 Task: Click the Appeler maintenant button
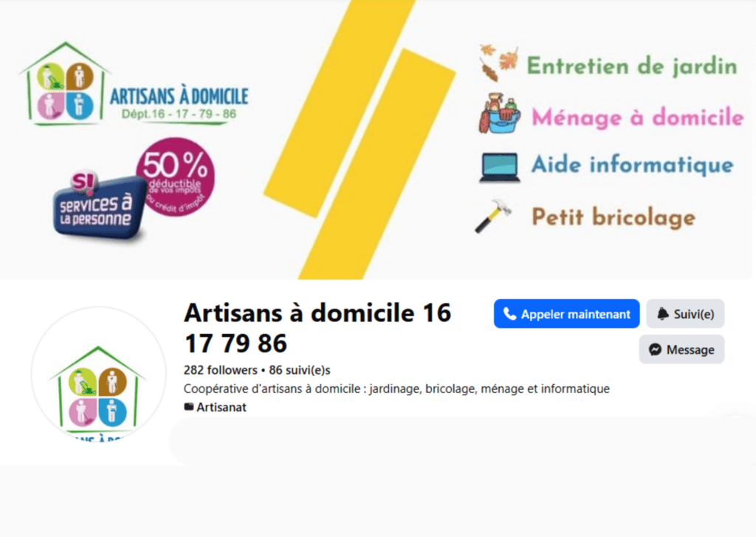pos(566,314)
